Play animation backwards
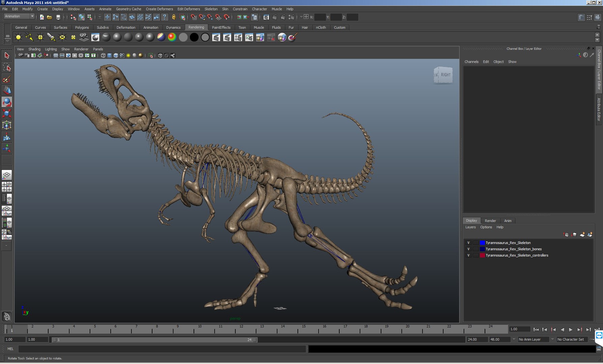The image size is (603, 364). point(562,330)
